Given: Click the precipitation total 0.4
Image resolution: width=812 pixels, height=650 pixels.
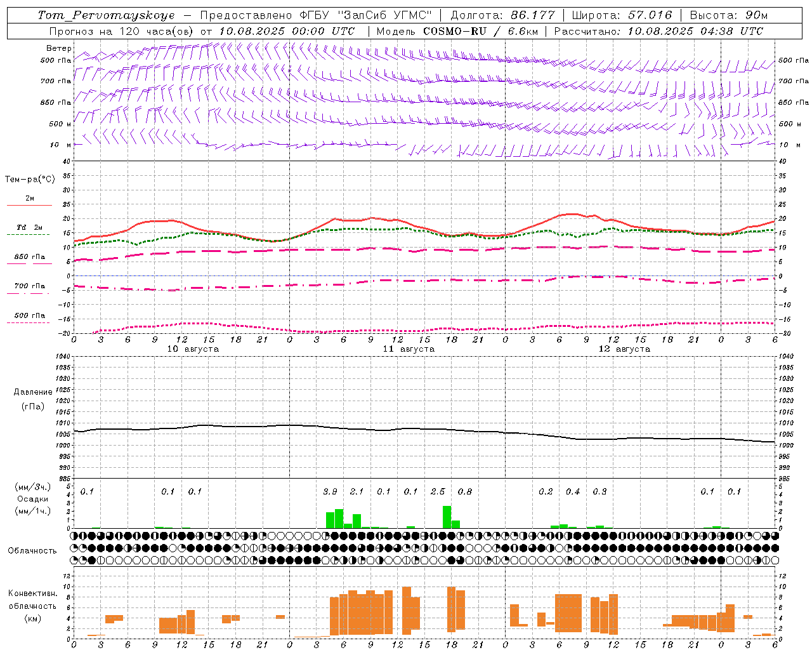Looking at the screenshot, I should point(572,492).
